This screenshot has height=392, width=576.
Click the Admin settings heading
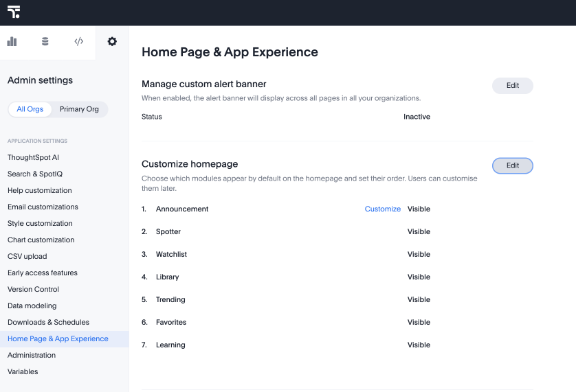40,80
